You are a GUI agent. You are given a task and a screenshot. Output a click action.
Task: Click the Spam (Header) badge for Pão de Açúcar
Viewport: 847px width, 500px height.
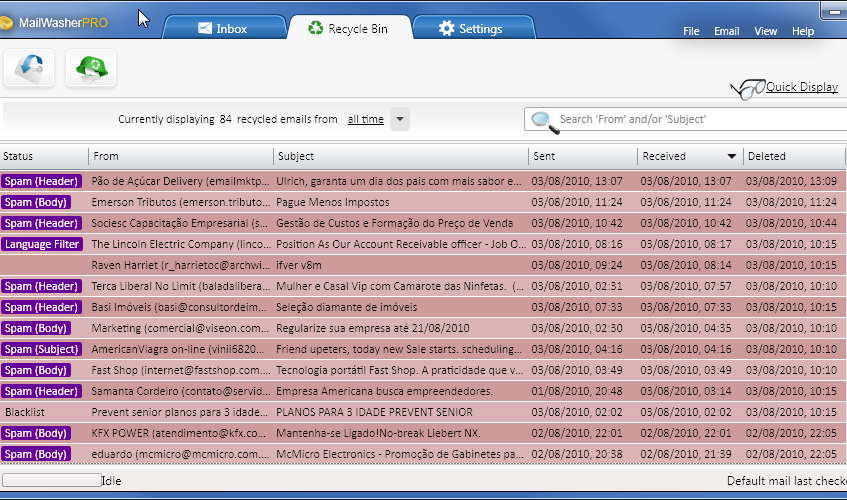pos(41,181)
